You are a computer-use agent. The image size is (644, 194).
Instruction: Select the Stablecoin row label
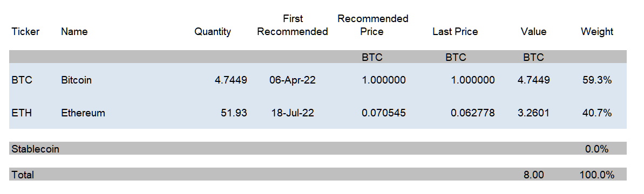click(35, 149)
